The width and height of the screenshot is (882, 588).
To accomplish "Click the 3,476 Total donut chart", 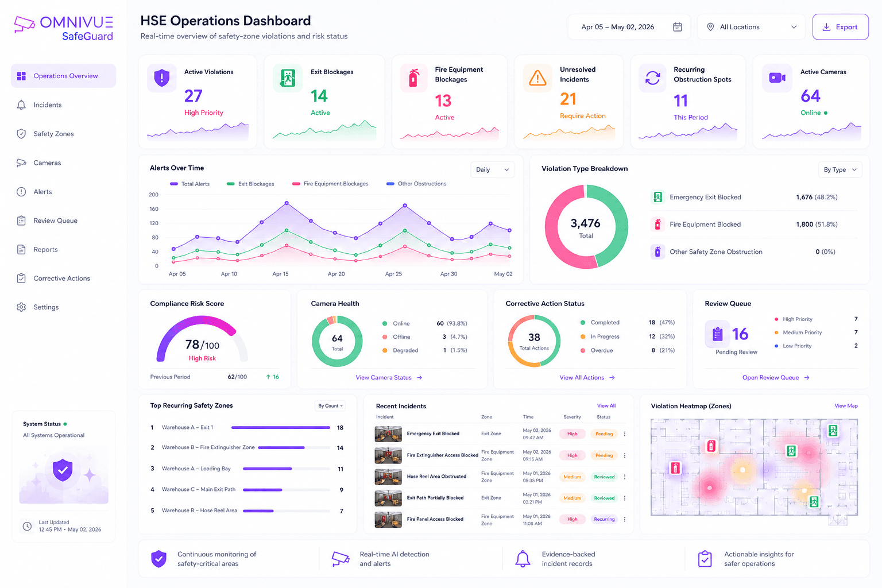I will (586, 227).
